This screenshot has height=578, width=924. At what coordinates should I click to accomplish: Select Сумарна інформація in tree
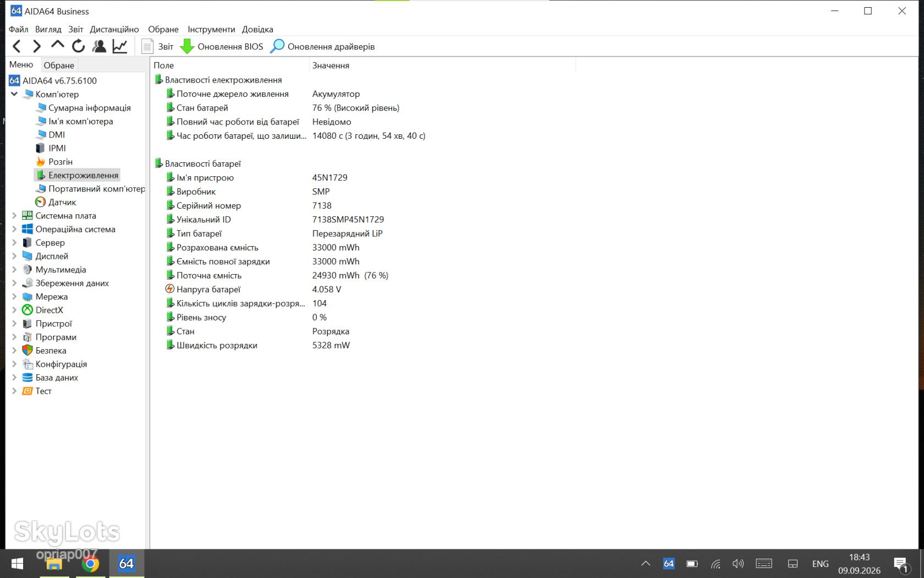pyautogui.click(x=83, y=108)
